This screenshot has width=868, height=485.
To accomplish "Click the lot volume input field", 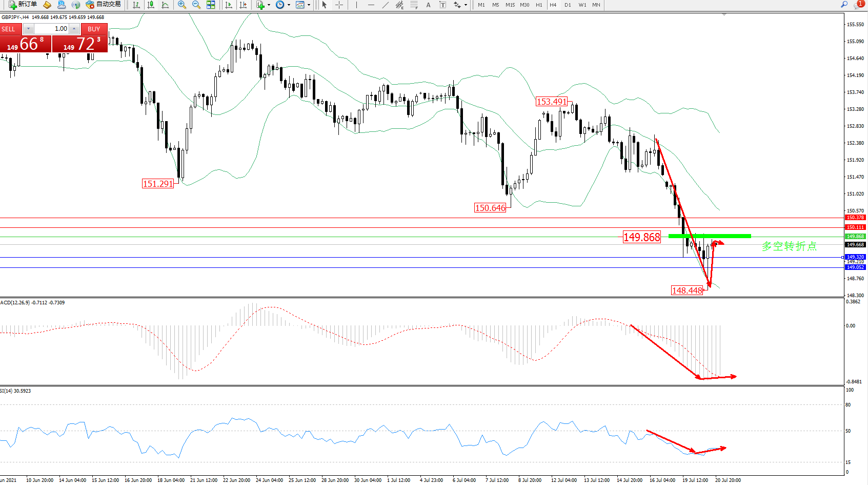I will 52,29.
